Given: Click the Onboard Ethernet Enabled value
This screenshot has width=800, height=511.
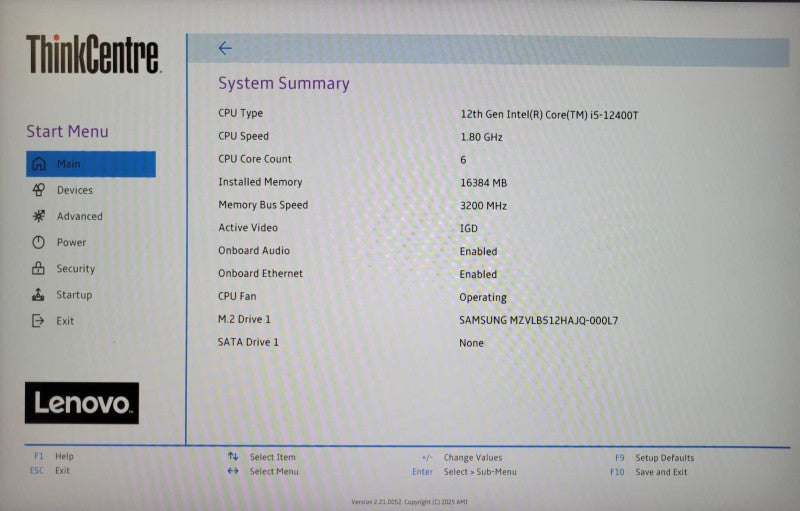Looking at the screenshot, I should [x=478, y=274].
